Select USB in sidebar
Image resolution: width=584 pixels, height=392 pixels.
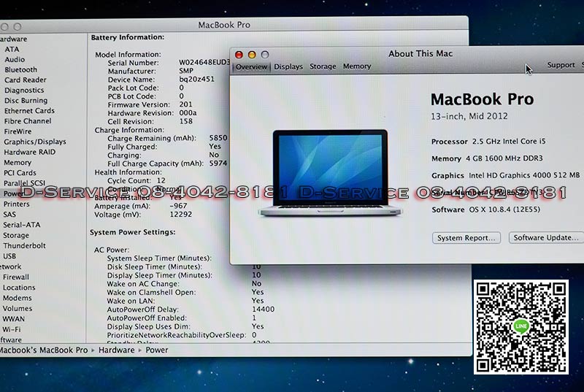coord(9,256)
